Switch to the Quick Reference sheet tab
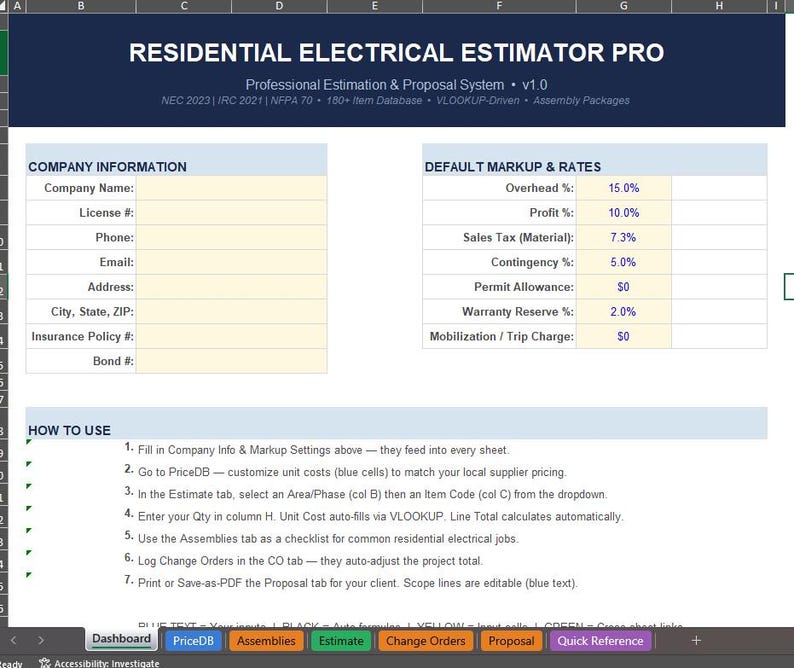The height and width of the screenshot is (668, 794). click(600, 641)
